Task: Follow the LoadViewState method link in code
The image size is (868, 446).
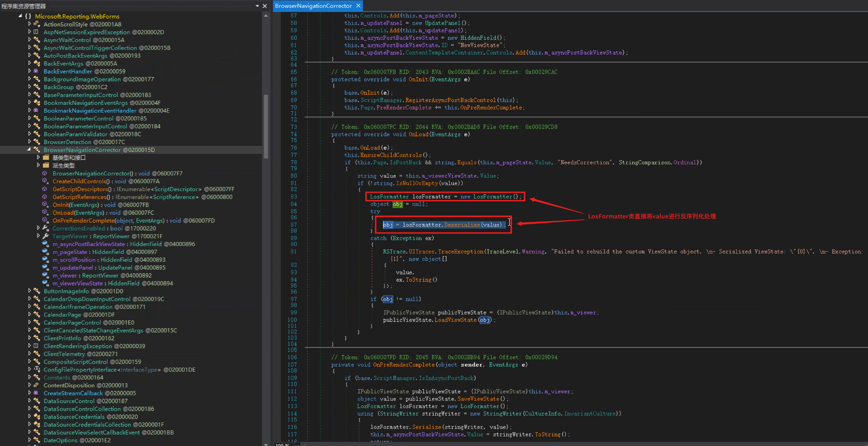Action: tap(455, 320)
